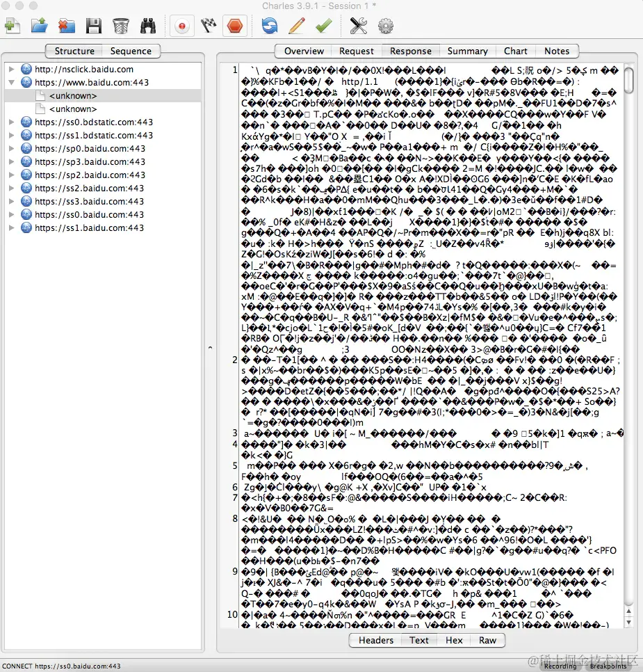This screenshot has width=643, height=672.
Task: Click CONNECT https://ss0.baidu.com:443 status text
Action: pos(61,666)
